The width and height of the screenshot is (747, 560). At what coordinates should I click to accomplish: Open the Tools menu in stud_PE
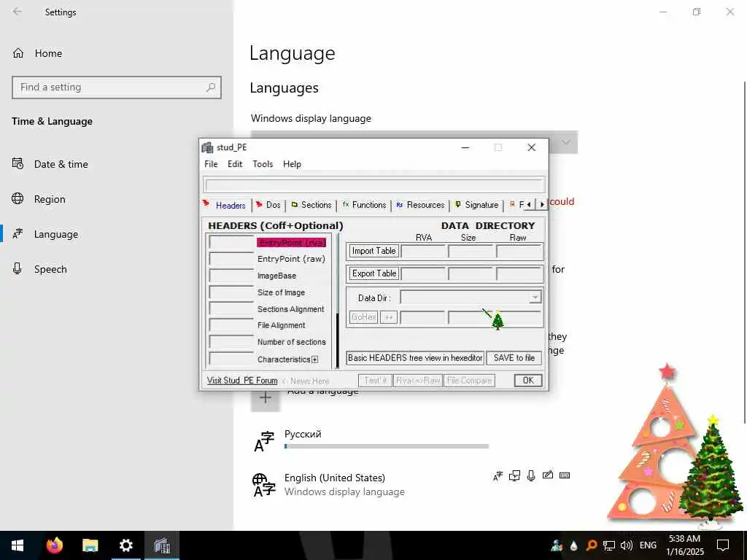coord(263,164)
